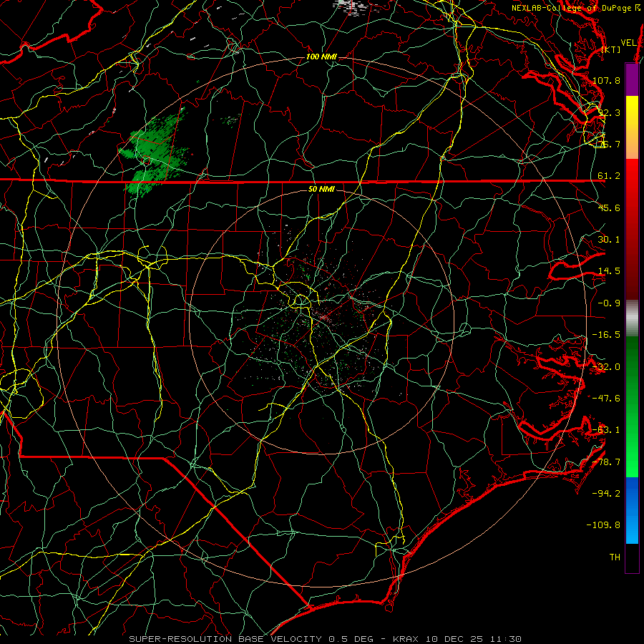Pick the blue segment of color bar
The height and width of the screenshot is (644, 644).
(632, 510)
